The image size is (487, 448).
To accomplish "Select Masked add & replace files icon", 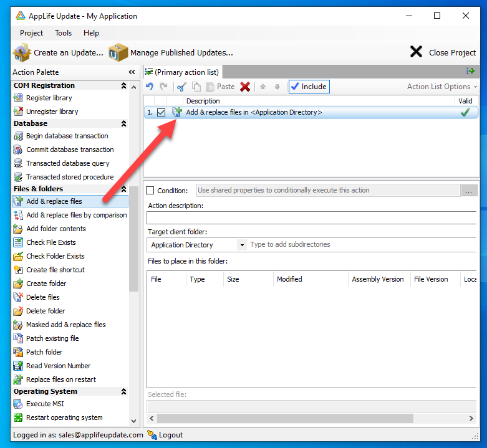I will [x=18, y=325].
